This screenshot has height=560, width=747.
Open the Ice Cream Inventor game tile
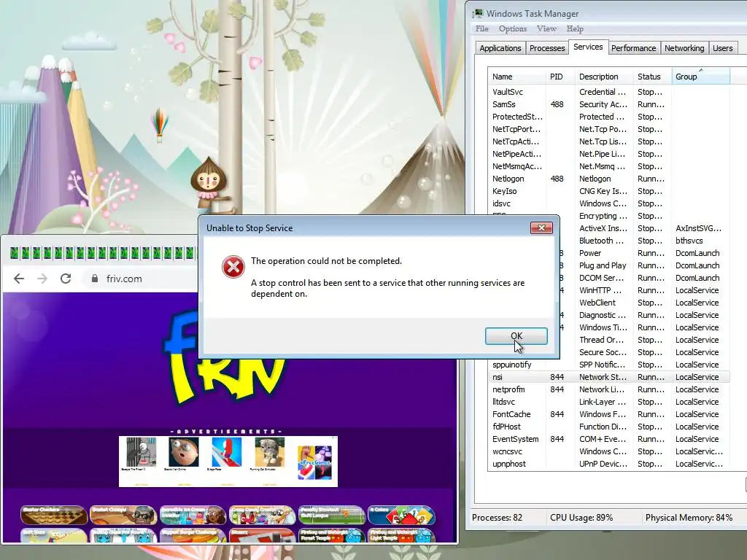pos(193,515)
